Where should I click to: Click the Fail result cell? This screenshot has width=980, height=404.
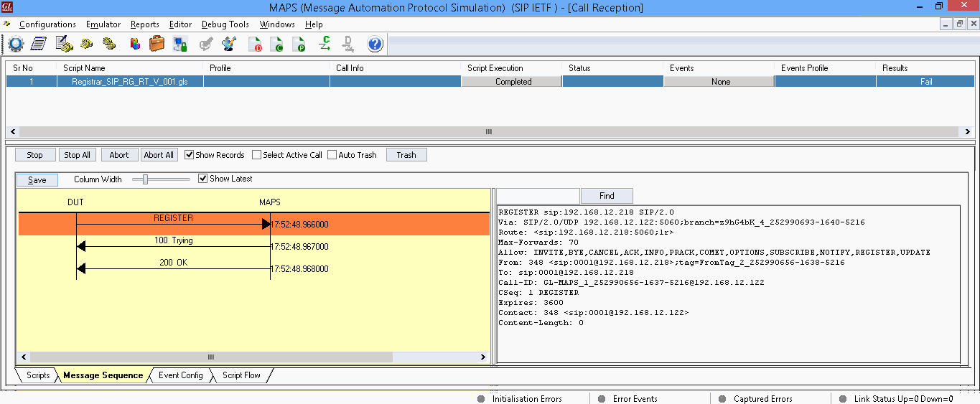[x=925, y=82]
